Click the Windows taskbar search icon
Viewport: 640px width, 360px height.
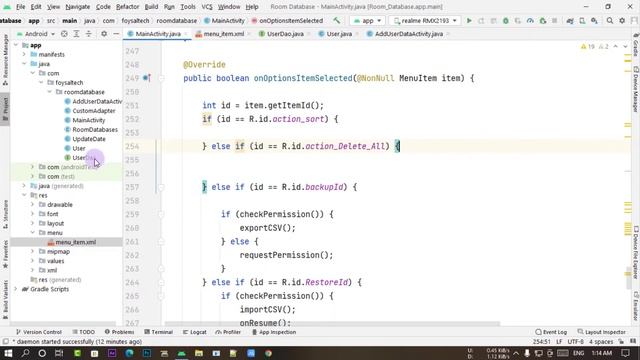coord(25,353)
